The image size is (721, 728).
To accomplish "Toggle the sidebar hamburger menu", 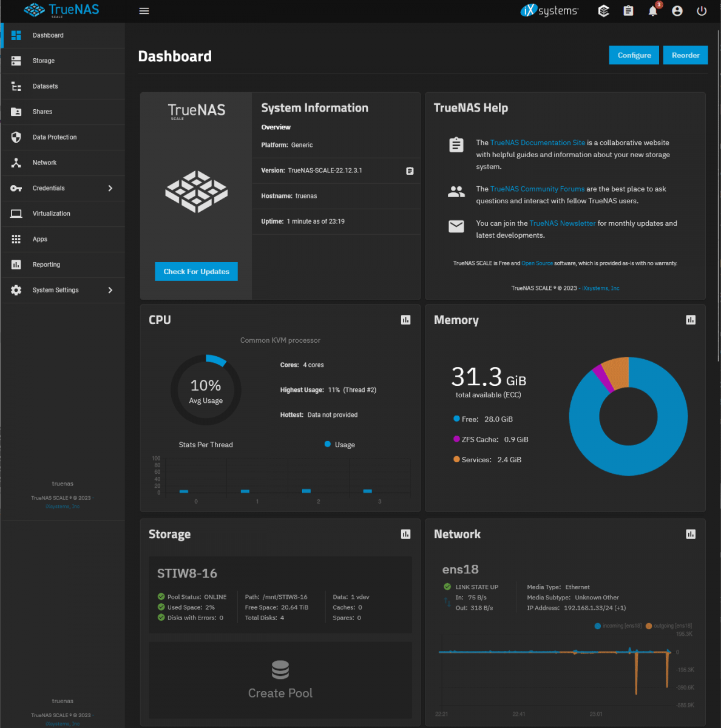I will pos(144,11).
